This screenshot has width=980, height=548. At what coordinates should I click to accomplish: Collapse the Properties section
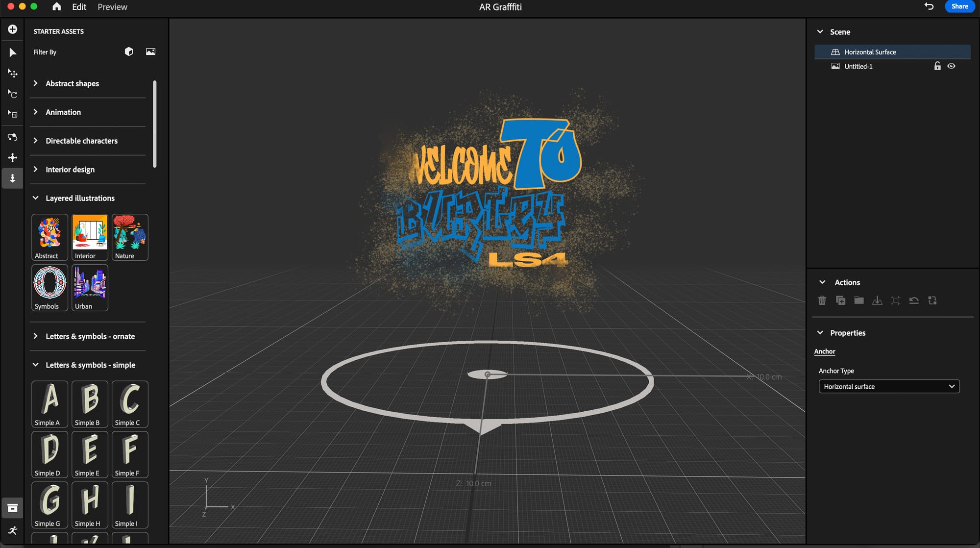(x=820, y=333)
